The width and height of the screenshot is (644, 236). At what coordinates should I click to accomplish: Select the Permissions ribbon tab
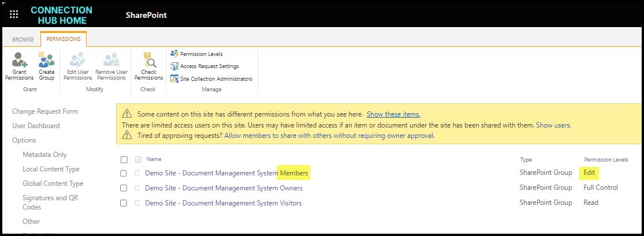click(x=63, y=40)
